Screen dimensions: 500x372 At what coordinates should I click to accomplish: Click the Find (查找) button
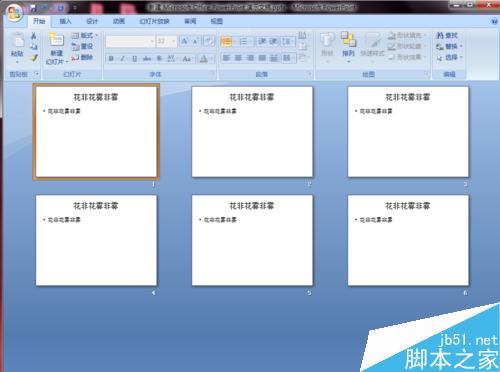pyautogui.click(x=447, y=35)
